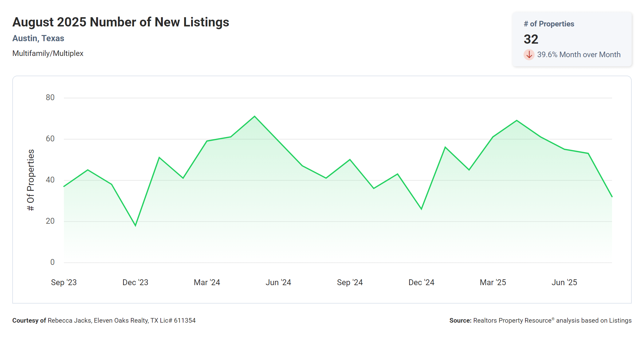Click the Jun '25 x-axis label
Screen dimensions: 644x338
coord(564,282)
